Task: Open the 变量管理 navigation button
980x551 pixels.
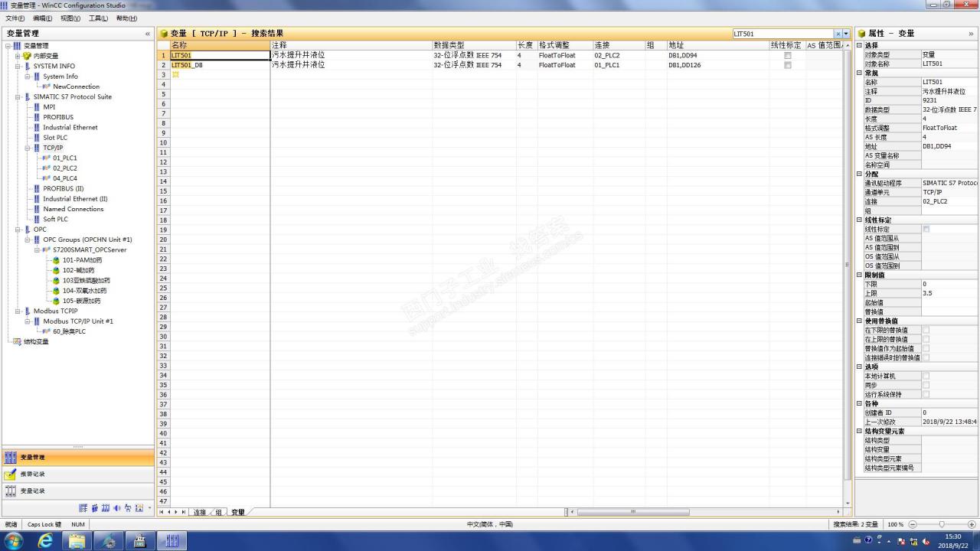Action: click(77, 457)
